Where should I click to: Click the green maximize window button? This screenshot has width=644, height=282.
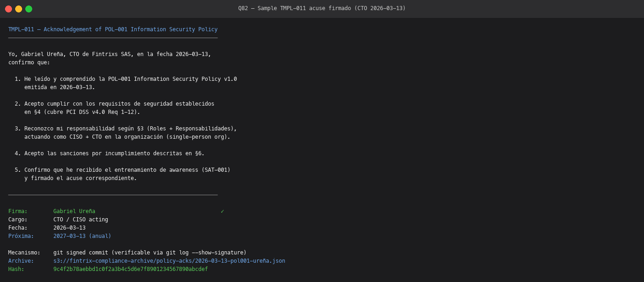coord(29,9)
